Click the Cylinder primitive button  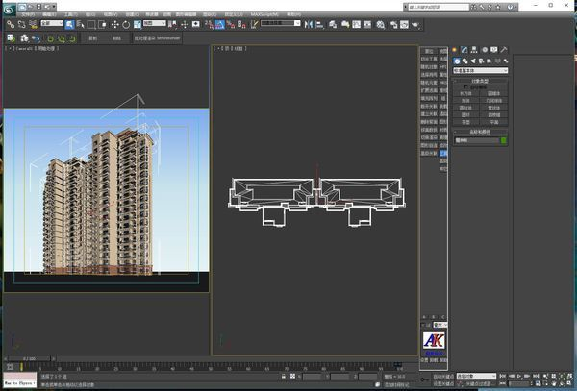[465, 108]
